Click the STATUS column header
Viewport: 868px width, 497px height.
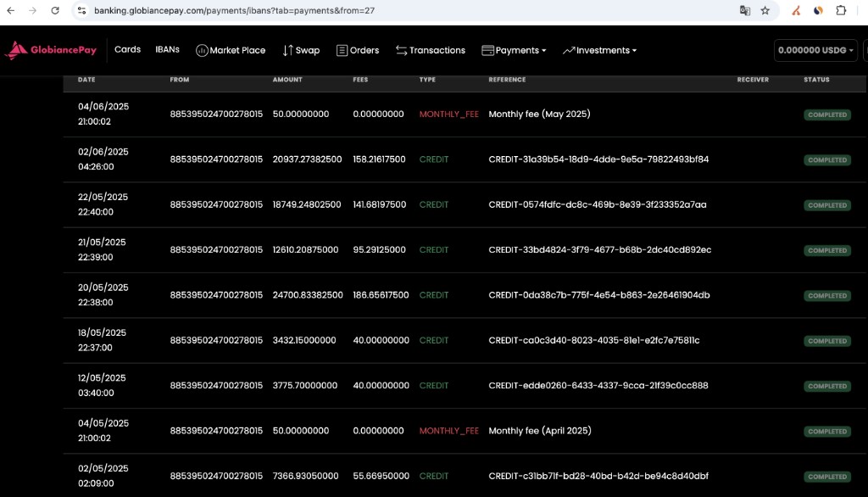[x=816, y=80]
